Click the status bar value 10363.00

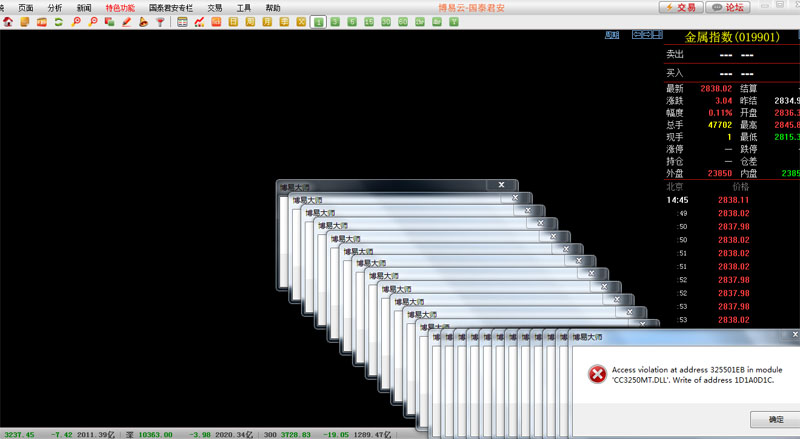(155, 434)
